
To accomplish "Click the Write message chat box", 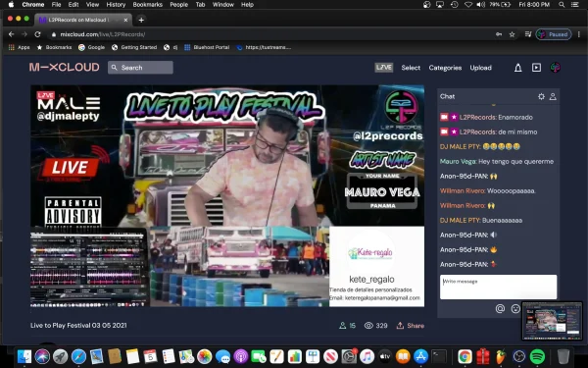I will point(499,287).
